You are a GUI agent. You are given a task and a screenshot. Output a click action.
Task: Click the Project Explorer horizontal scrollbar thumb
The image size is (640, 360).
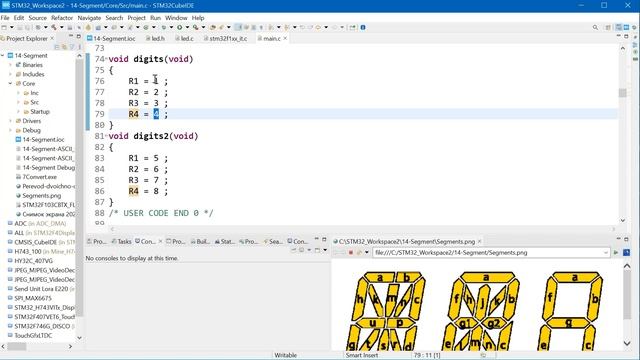17,347
